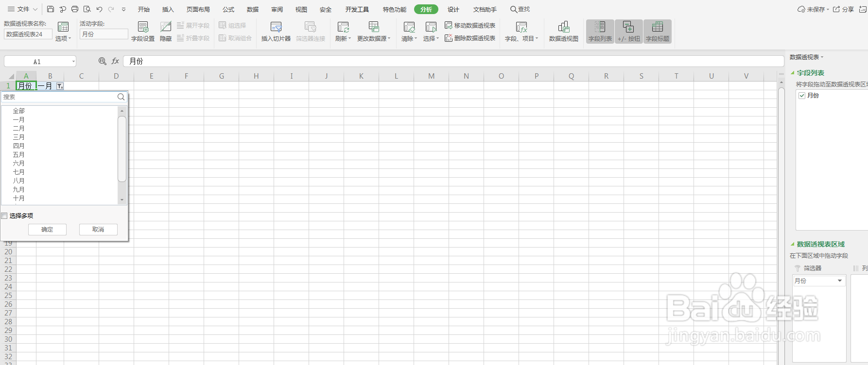
Task: Click the search magnifier in filter popup
Action: point(121,97)
